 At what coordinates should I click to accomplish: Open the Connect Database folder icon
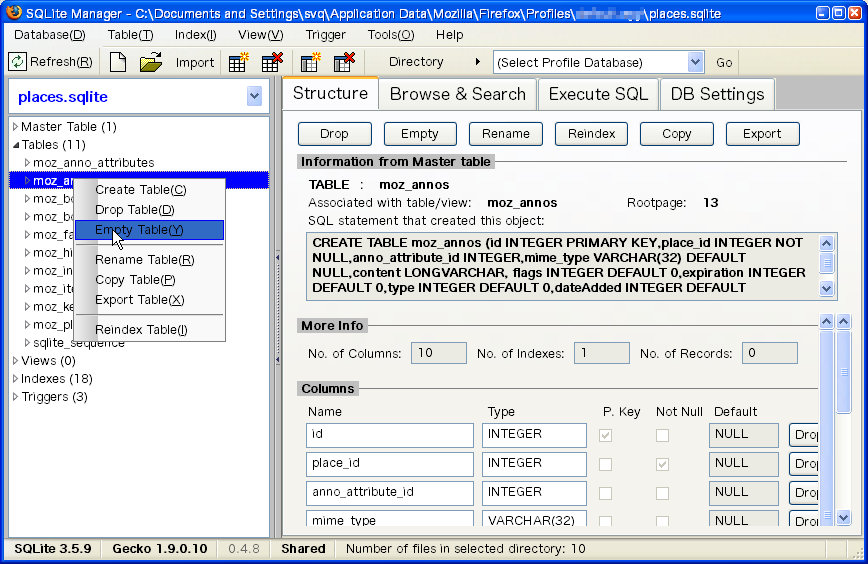151,61
